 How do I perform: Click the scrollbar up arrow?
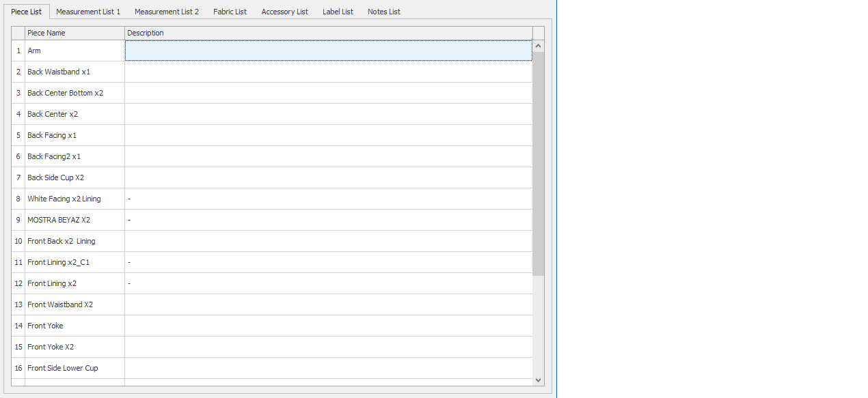(x=539, y=46)
